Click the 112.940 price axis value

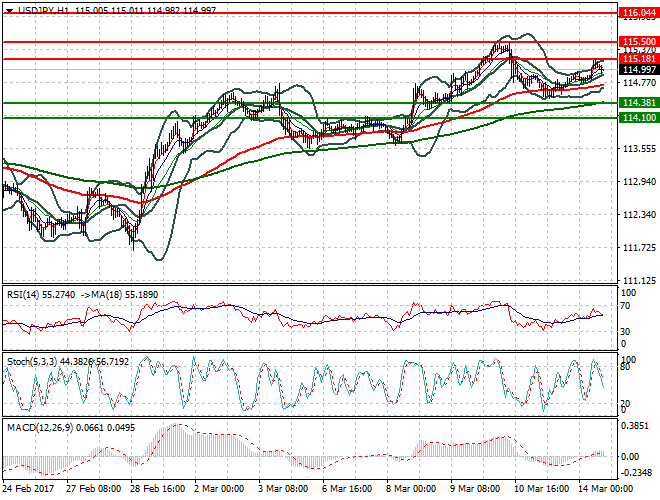click(x=639, y=181)
